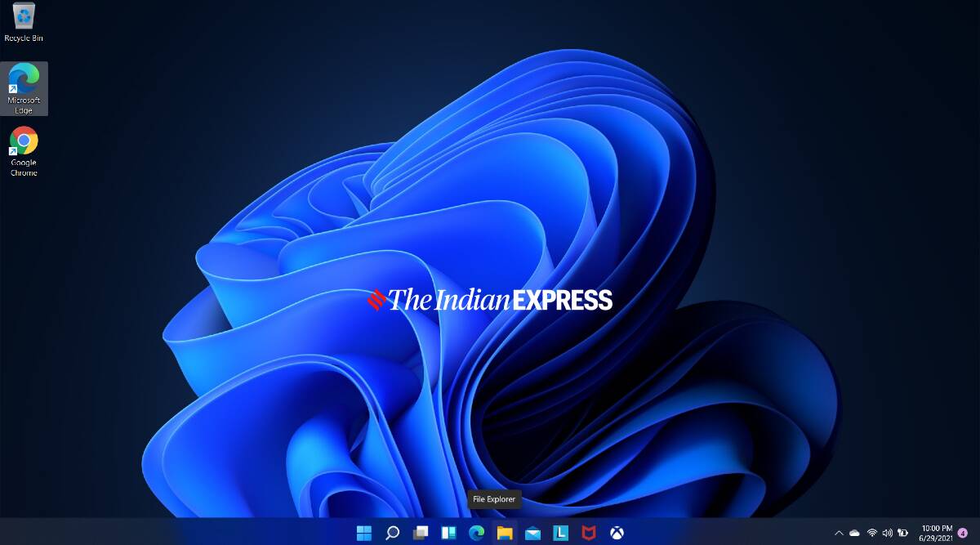Open McAfee security from the taskbar
This screenshot has height=545, width=980.
pyautogui.click(x=590, y=533)
